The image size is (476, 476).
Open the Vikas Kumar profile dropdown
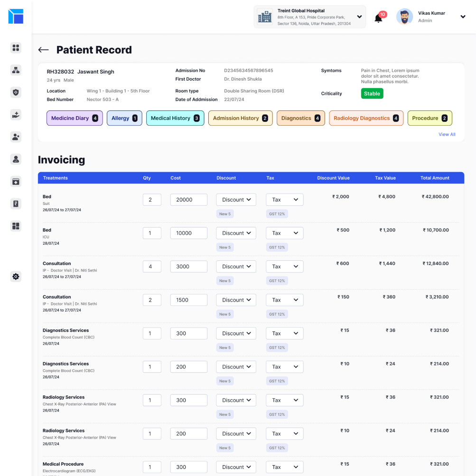[463, 17]
